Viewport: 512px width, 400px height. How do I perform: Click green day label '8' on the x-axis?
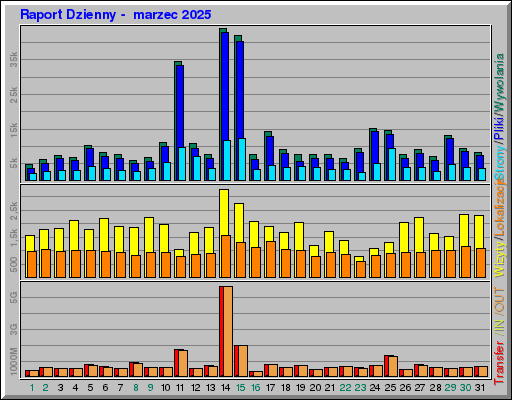point(136,388)
